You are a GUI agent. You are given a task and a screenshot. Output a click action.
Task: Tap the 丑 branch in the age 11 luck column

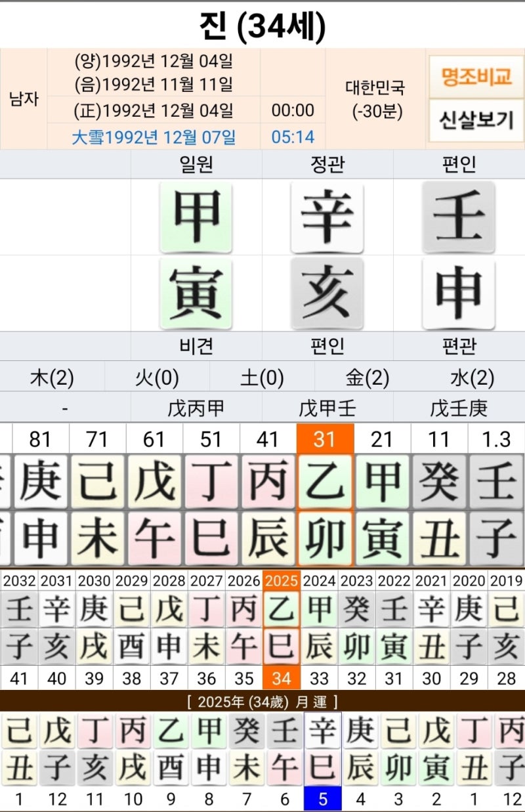tap(439, 538)
